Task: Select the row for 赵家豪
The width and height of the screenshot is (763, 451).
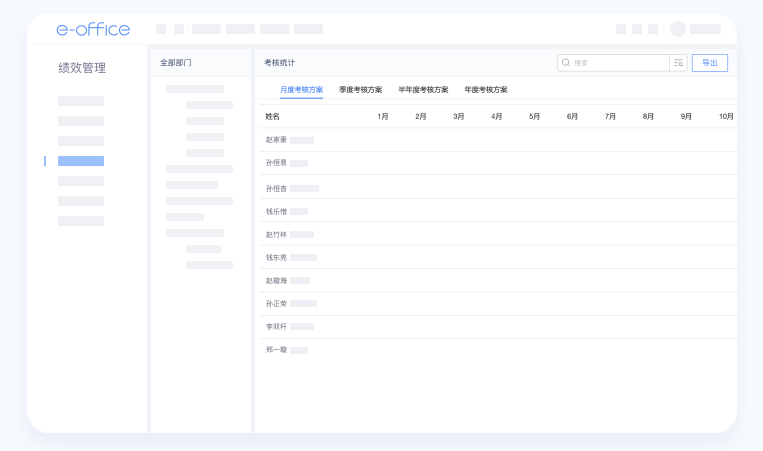Action: pos(276,140)
